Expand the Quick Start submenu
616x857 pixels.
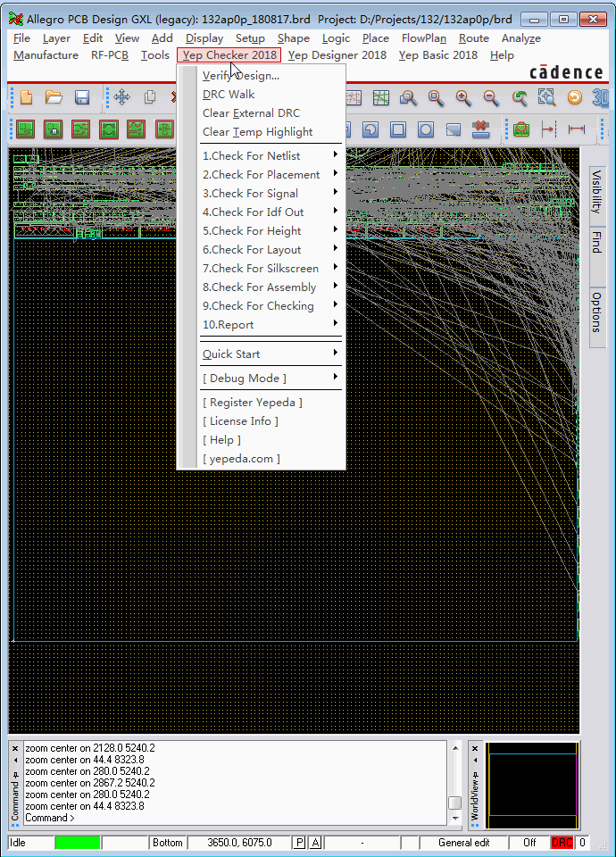pyautogui.click(x=271, y=354)
